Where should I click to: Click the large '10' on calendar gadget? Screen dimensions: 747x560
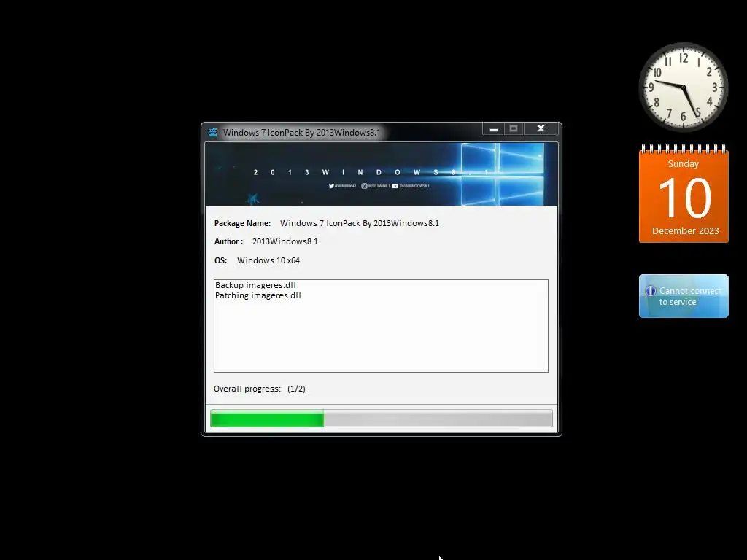684,198
